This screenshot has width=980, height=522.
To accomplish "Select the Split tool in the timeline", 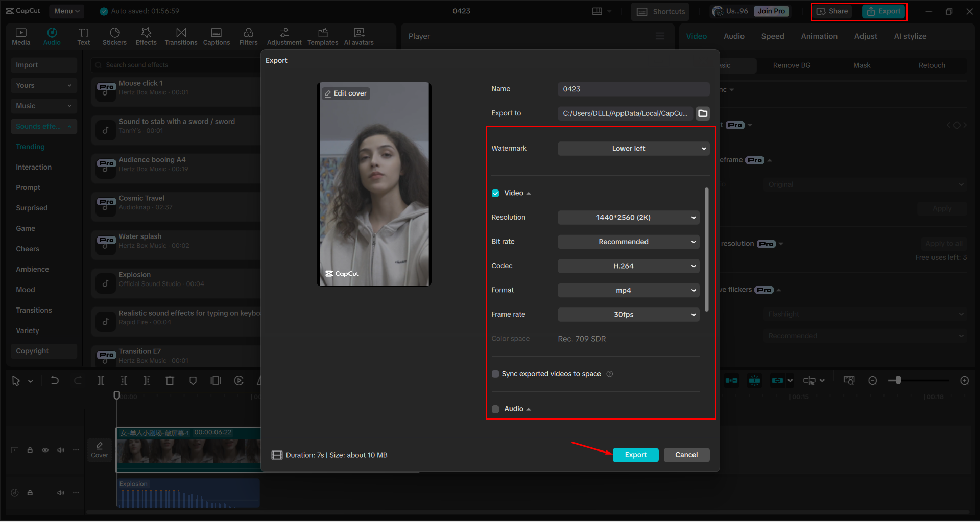I will (101, 380).
